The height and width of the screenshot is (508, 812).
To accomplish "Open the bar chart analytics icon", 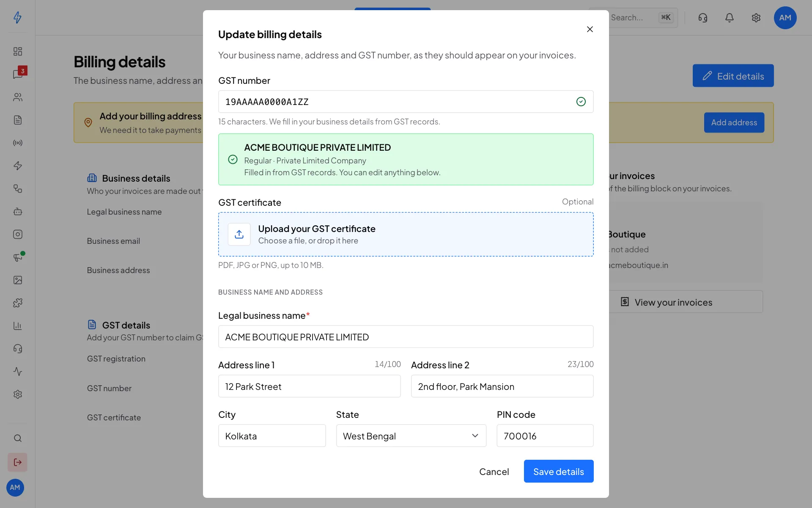I will (18, 326).
